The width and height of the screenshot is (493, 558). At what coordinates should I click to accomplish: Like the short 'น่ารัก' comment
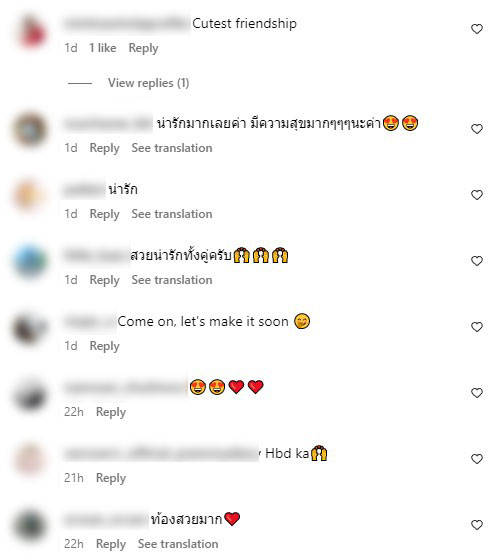(x=477, y=195)
